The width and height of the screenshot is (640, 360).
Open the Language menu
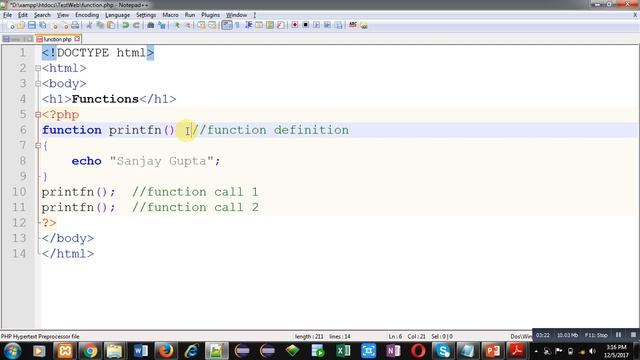pos(118,15)
